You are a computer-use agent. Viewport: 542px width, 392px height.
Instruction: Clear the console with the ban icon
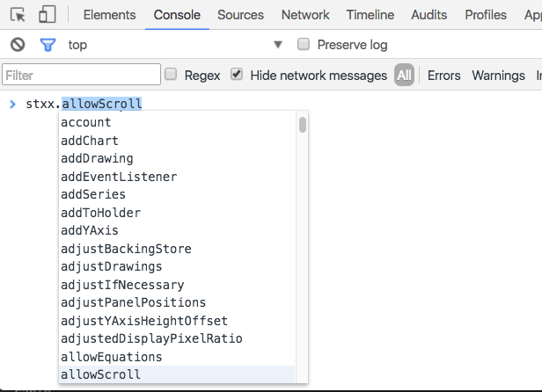click(x=18, y=45)
